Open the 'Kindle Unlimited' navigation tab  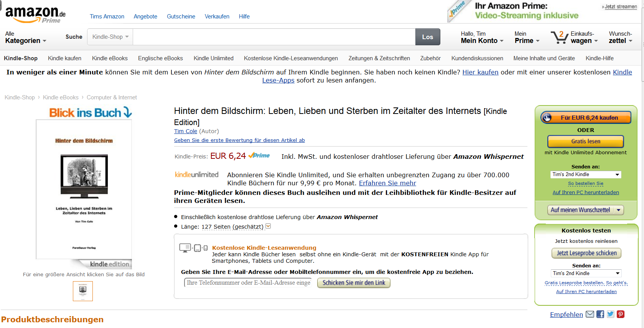point(213,58)
